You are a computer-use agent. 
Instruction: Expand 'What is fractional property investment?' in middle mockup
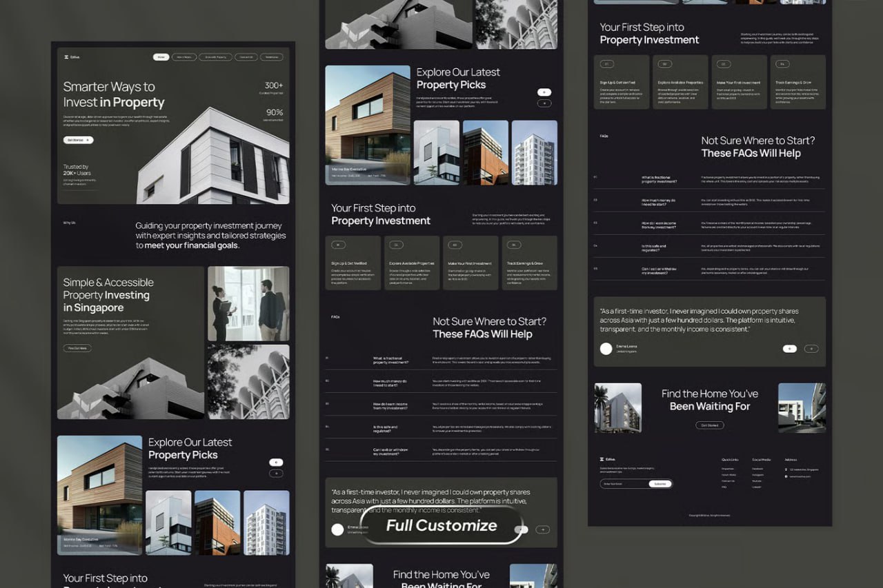point(441,360)
